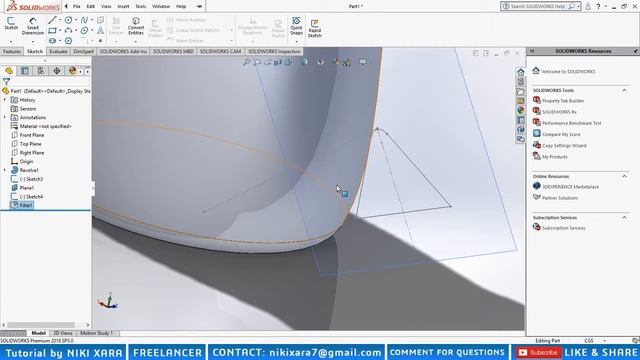Click Convert Entities in the ribbon
640x360 pixels.
pos(136,26)
